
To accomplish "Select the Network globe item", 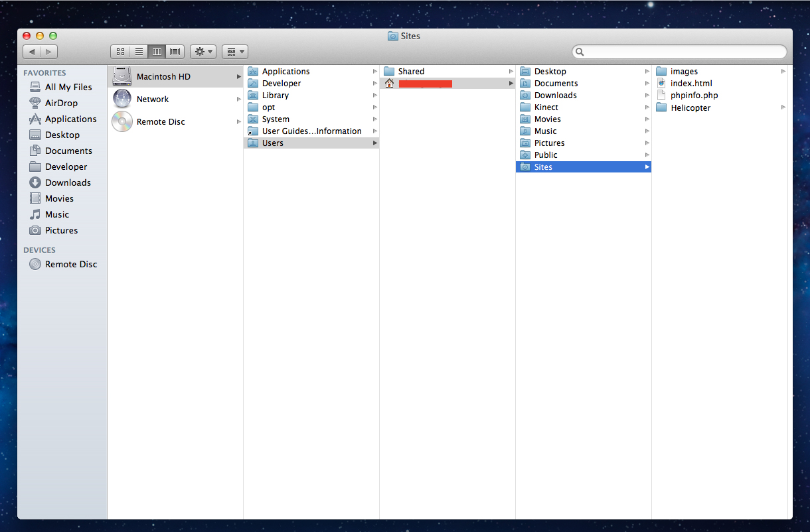I will (x=123, y=99).
